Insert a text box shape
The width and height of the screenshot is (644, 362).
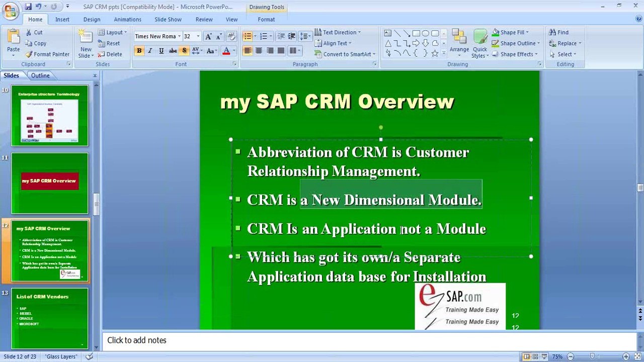(x=388, y=33)
